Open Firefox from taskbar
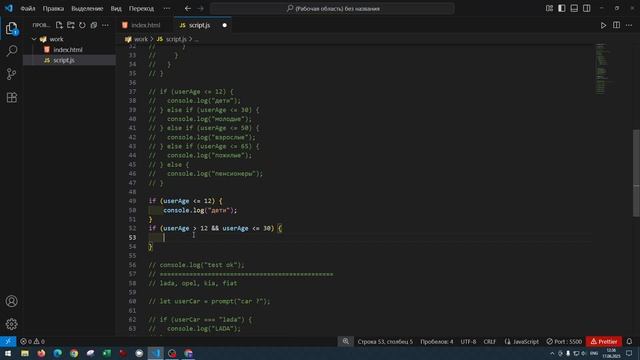The width and height of the screenshot is (640, 360). [41, 353]
